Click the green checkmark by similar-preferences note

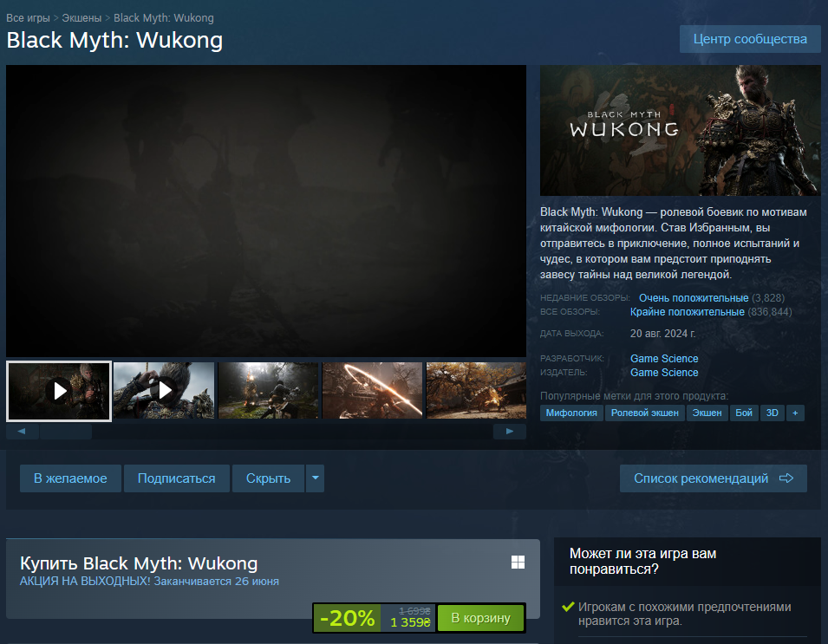(x=568, y=607)
